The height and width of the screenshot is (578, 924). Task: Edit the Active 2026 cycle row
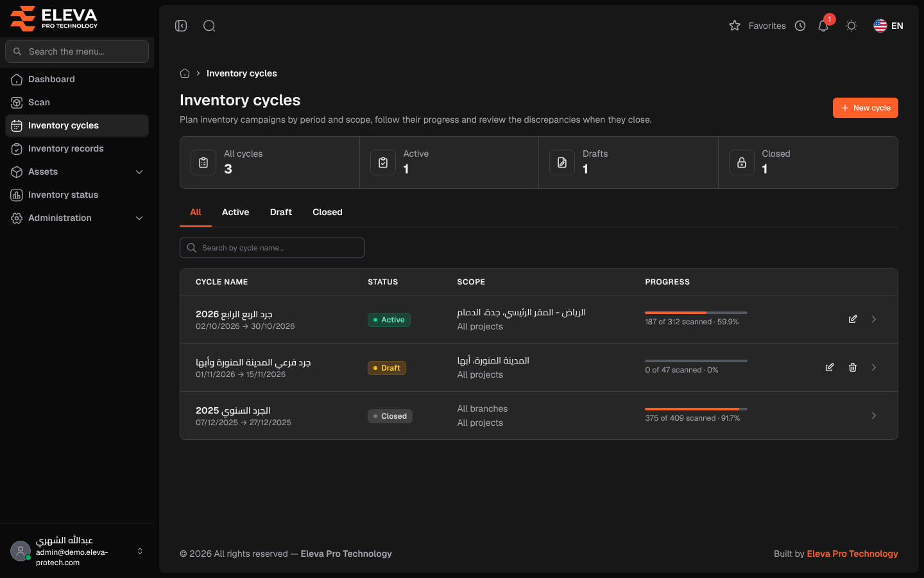[853, 319]
